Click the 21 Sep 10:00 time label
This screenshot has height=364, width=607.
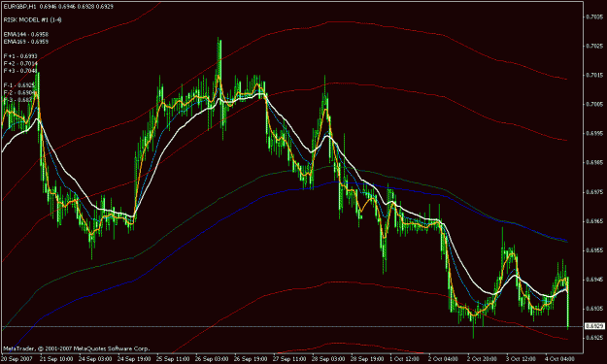point(56,359)
